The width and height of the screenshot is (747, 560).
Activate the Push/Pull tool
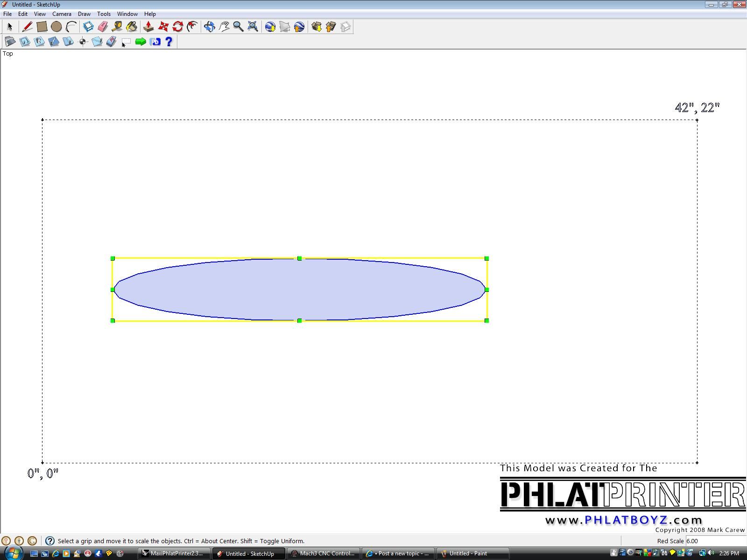click(148, 27)
